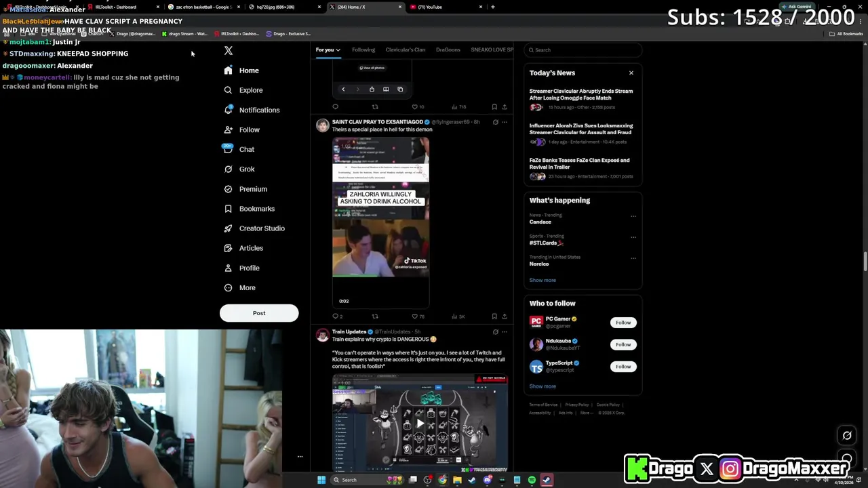
Task: Open the Chat envelope icon
Action: 228,149
